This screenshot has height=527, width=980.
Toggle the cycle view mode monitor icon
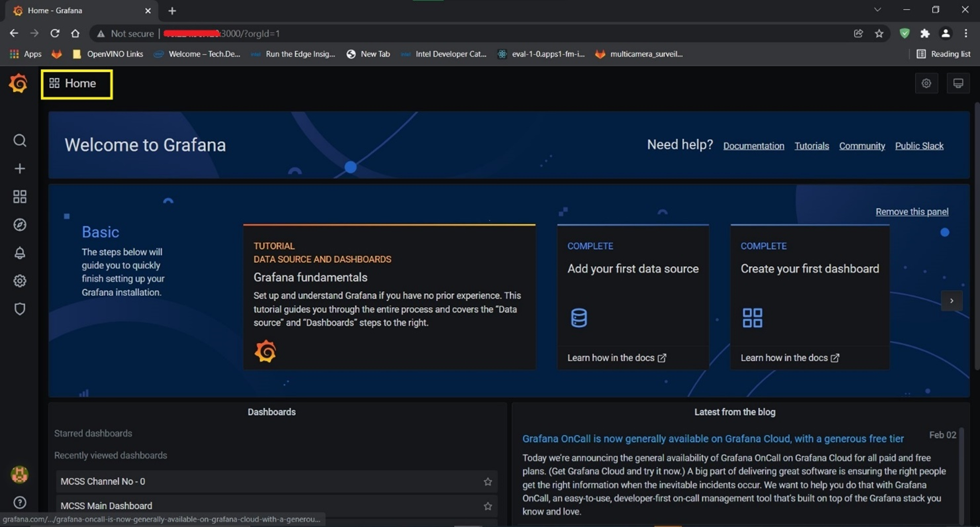pos(957,83)
